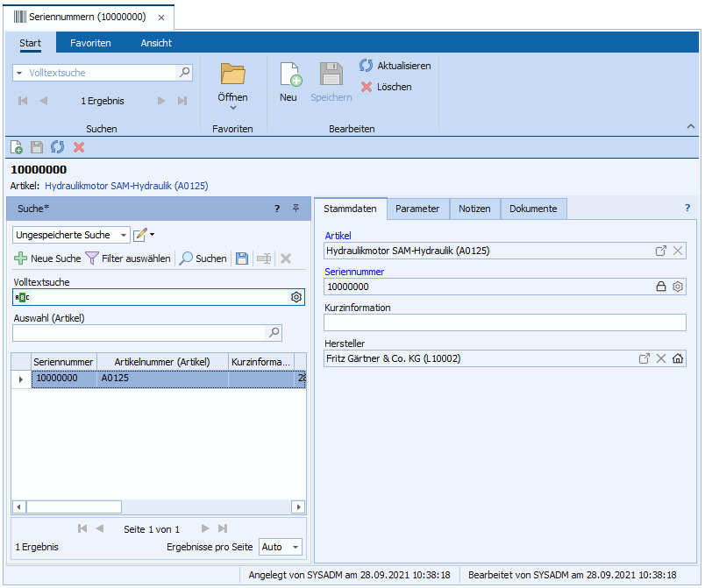Open Ungespeicherte Suche dropdown
The width and height of the screenshot is (705, 588).
coord(123,235)
